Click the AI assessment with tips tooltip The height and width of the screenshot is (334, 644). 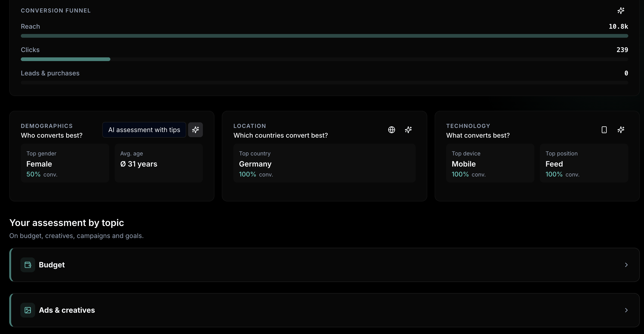144,130
